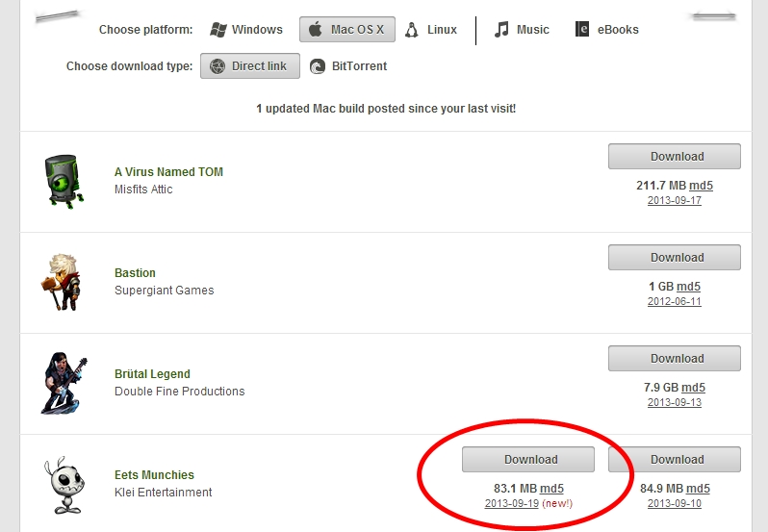Click the 2013-09-19 date link
768x532 pixels.
coord(512,503)
